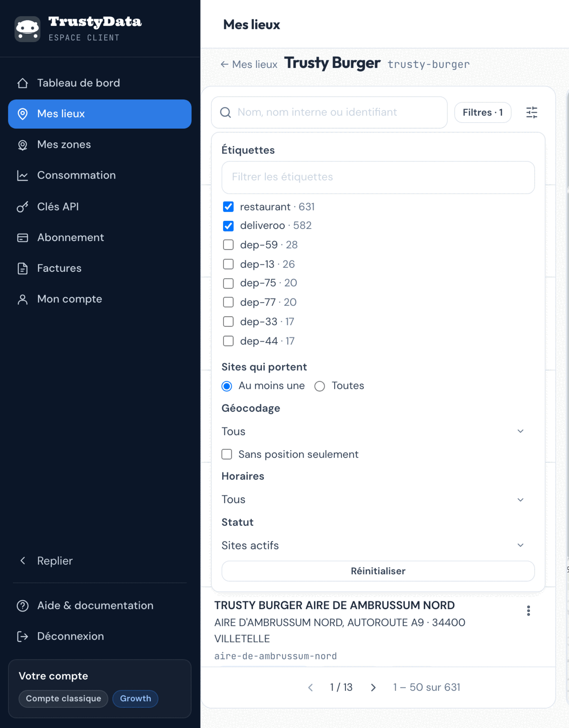Open Factures page
This screenshot has height=728, width=569.
tap(99, 268)
